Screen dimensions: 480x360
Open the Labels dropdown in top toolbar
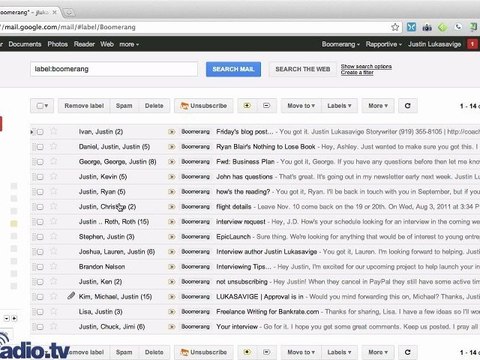(339, 106)
